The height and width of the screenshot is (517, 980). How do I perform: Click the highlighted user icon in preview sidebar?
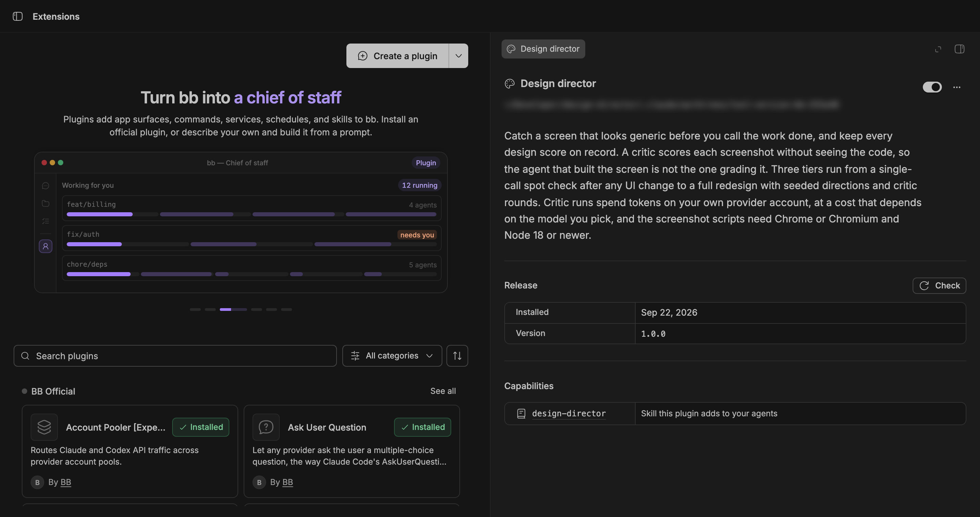pyautogui.click(x=46, y=246)
